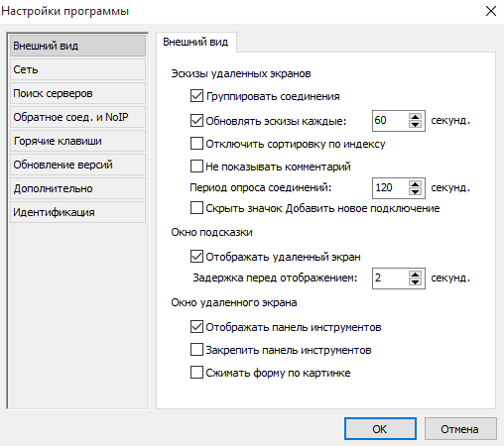504x446 pixels.
Task: Enable Скрыть значок Добавить новое подключение
Action: tap(196, 208)
